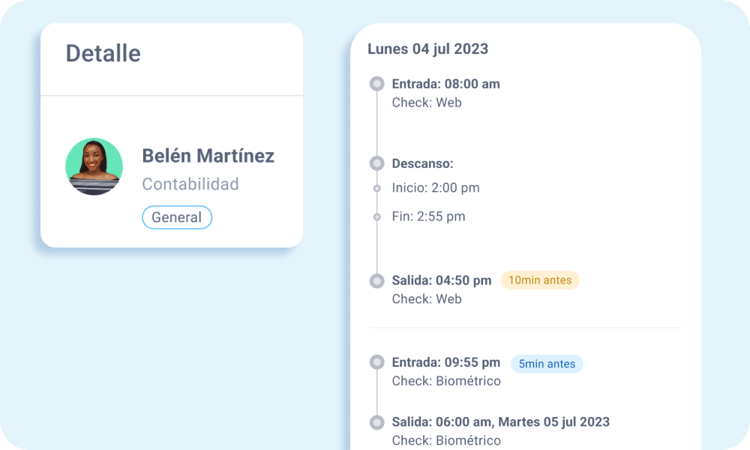Select the Descanso timeline dot
This screenshot has width=750, height=450.
pos(377,163)
